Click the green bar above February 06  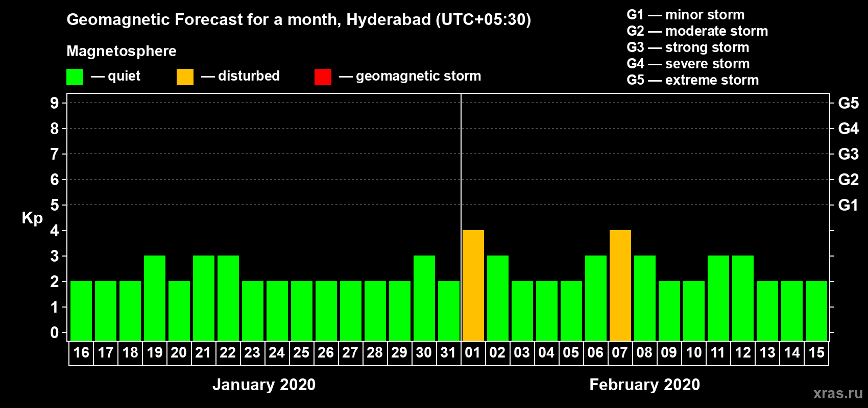coord(596,298)
